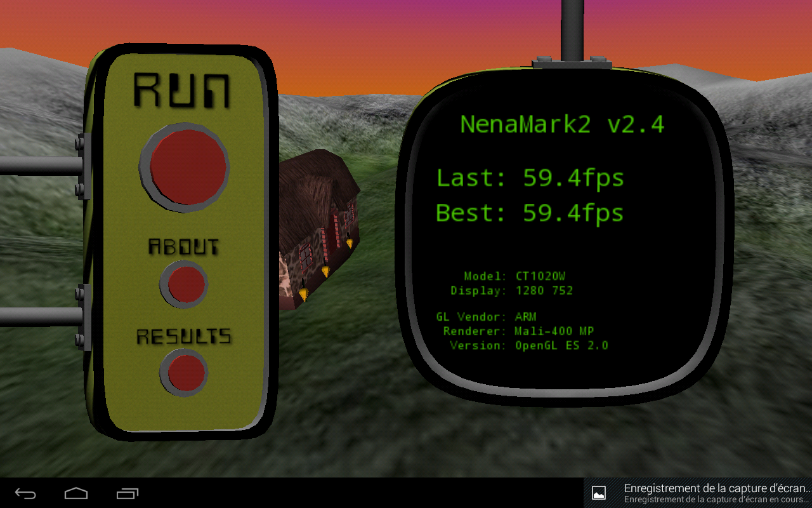Open the ABOUT red button

click(x=184, y=284)
